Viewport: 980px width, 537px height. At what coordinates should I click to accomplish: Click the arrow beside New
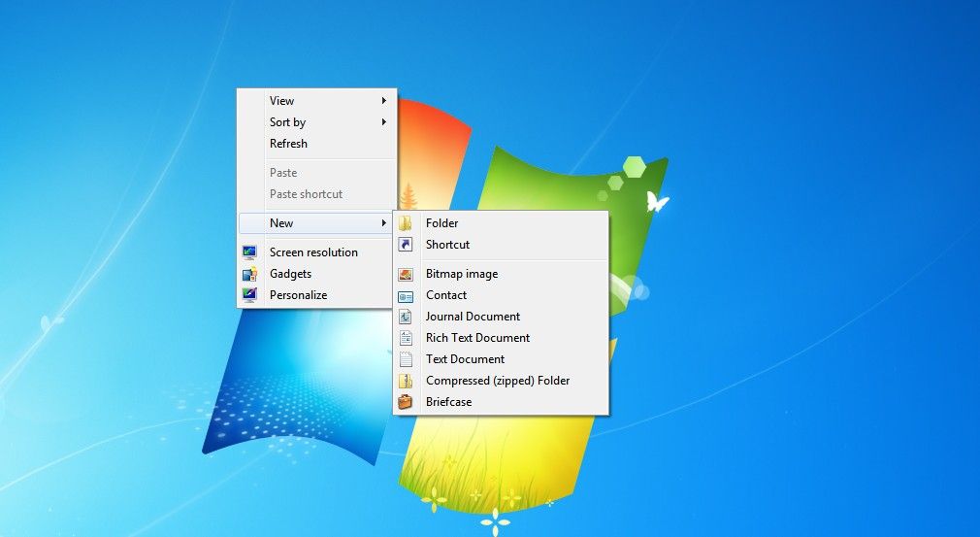384,223
